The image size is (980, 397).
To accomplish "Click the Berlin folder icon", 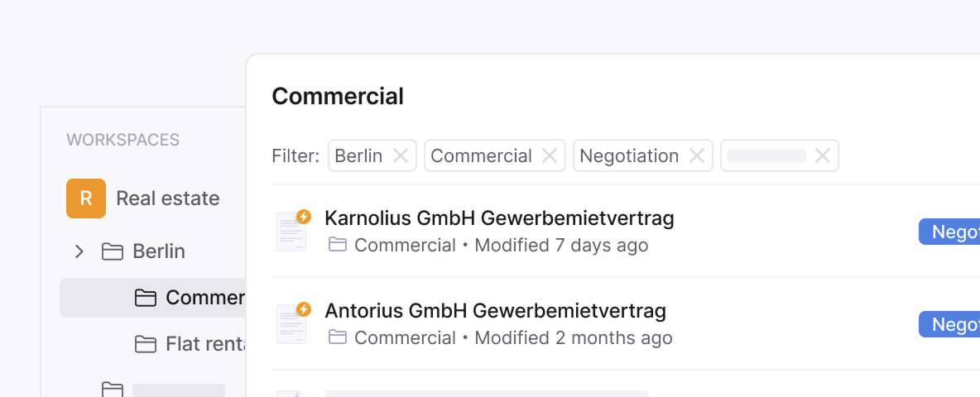I will (x=113, y=251).
